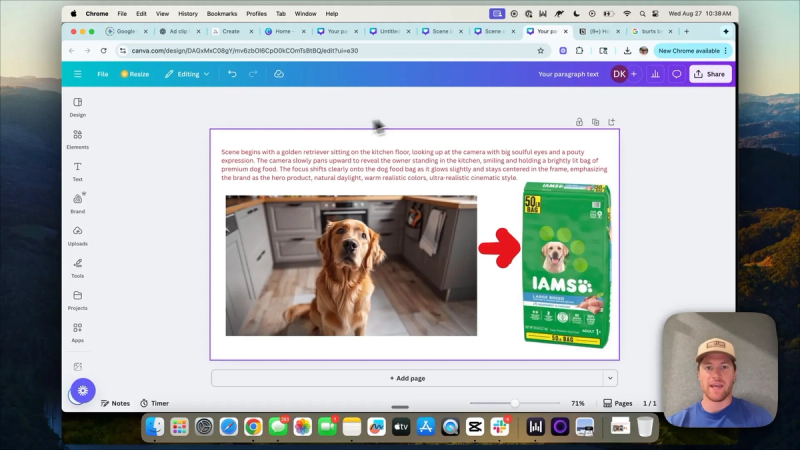
Task: Open a new browser tab
Action: point(687,31)
